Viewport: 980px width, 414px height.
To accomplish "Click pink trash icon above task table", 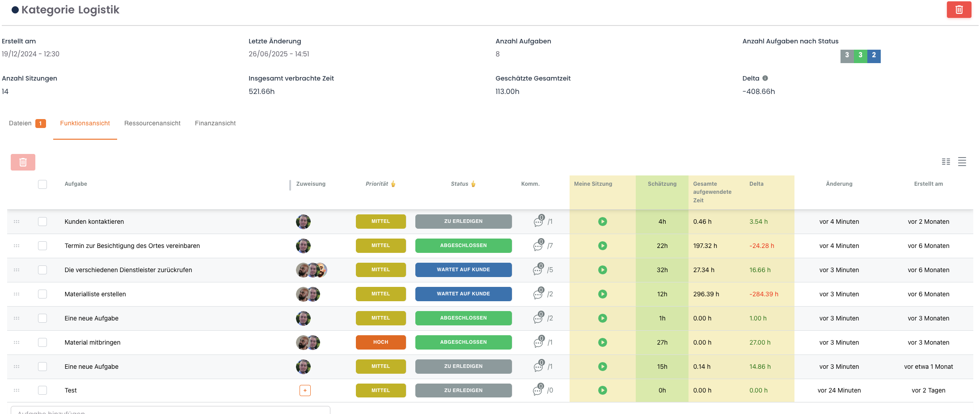I will pos(23,162).
